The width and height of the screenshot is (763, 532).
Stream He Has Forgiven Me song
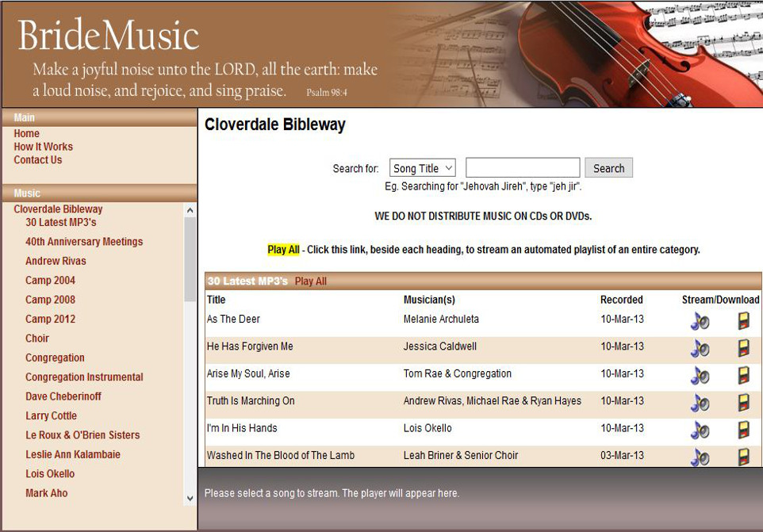pyautogui.click(x=700, y=348)
